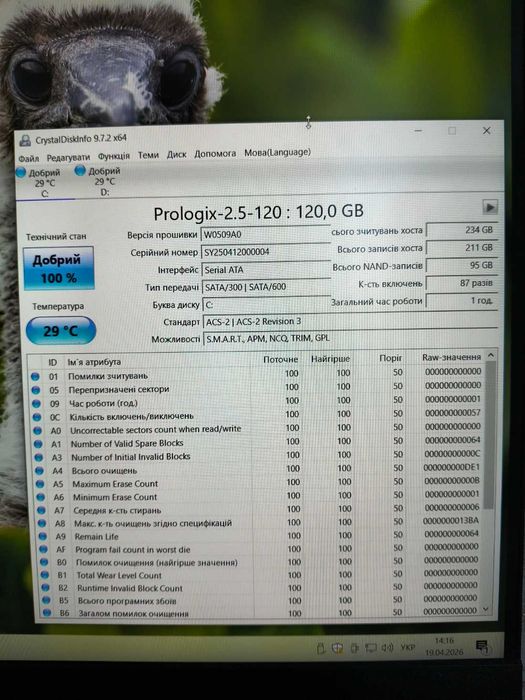Click the ACS-2 standard field
Viewport: 525px width, 700px height.
(350, 321)
